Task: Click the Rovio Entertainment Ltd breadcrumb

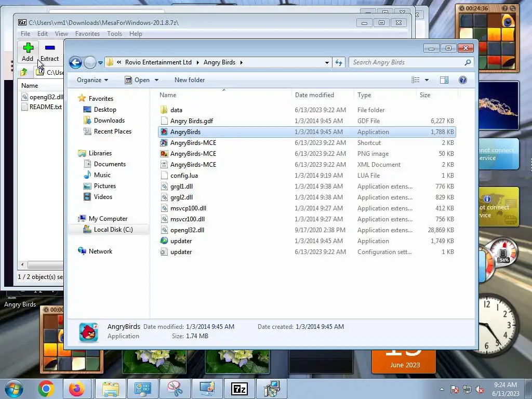Action: click(158, 62)
